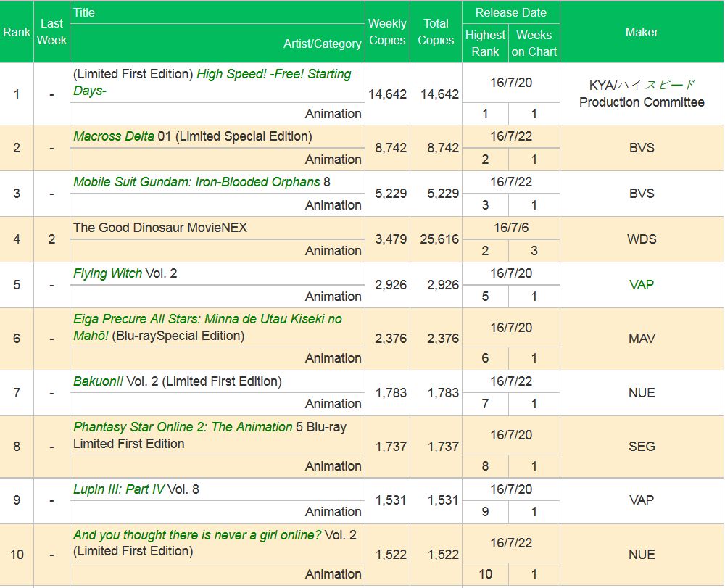Viewport: 725px width, 588px height.
Task: Click the Rank column header
Action: click(x=17, y=32)
